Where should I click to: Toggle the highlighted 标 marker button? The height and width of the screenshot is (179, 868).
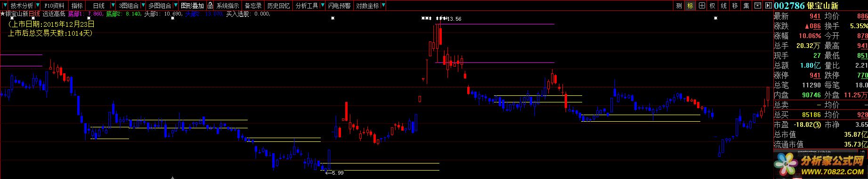pyautogui.click(x=690, y=6)
